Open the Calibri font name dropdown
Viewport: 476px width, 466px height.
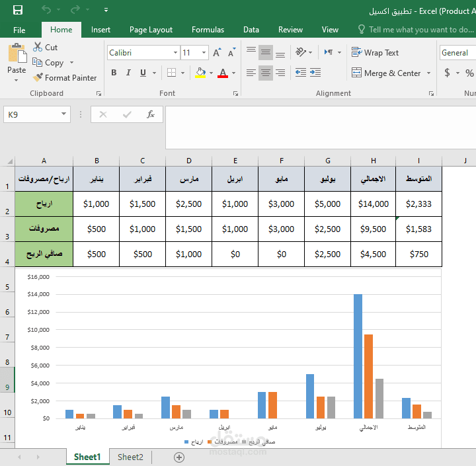(175, 52)
